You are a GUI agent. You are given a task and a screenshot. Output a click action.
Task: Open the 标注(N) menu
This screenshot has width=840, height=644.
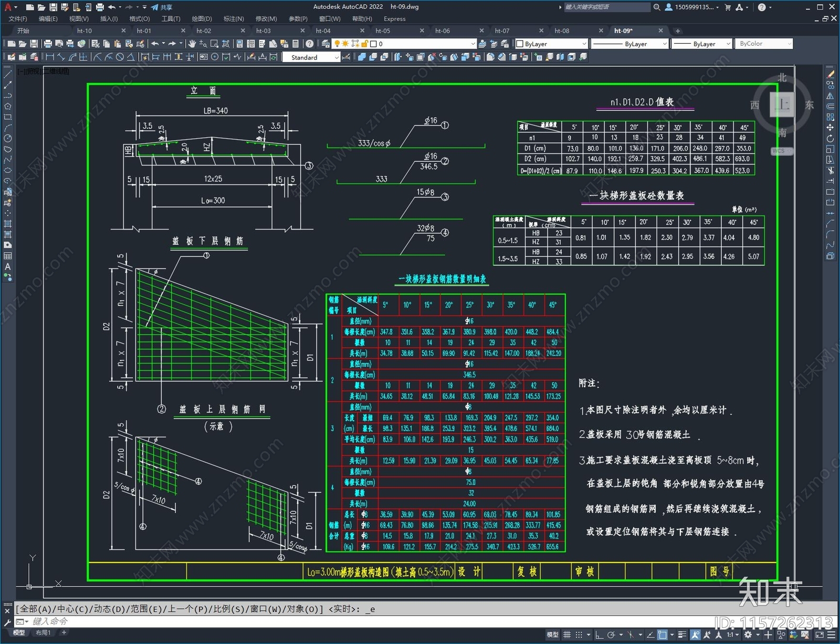234,19
